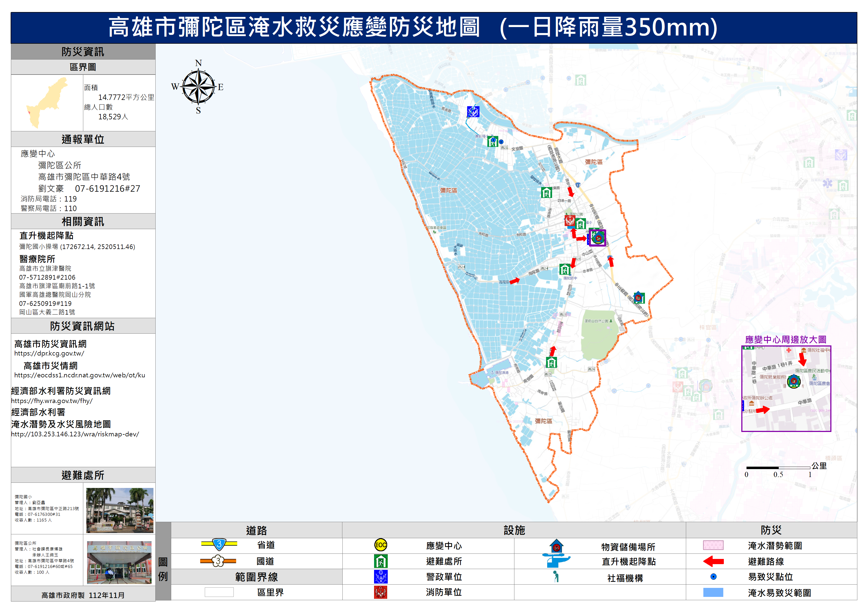Screen dimensions: 868x613
Task: Click the 應變中心周邊放大圖 inset map
Action: pos(786,389)
